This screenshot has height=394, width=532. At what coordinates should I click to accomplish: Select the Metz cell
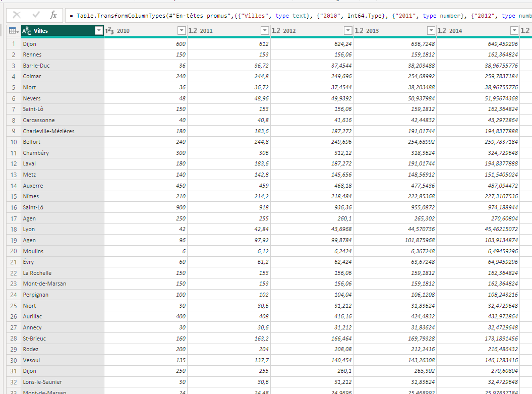63,175
